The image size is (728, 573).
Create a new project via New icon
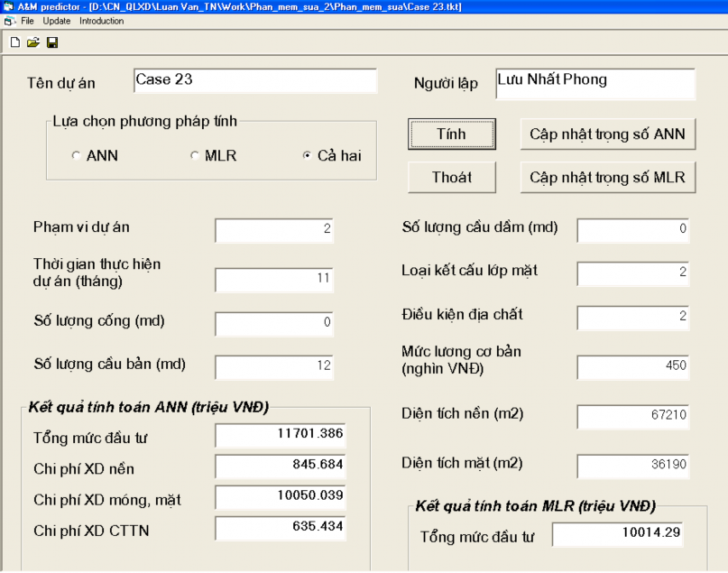click(x=14, y=41)
